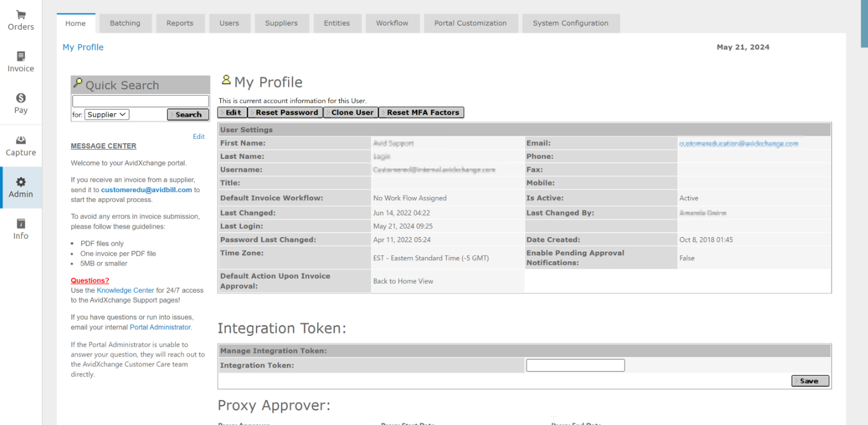
Task: Select Capture in the sidebar
Action: (21, 146)
